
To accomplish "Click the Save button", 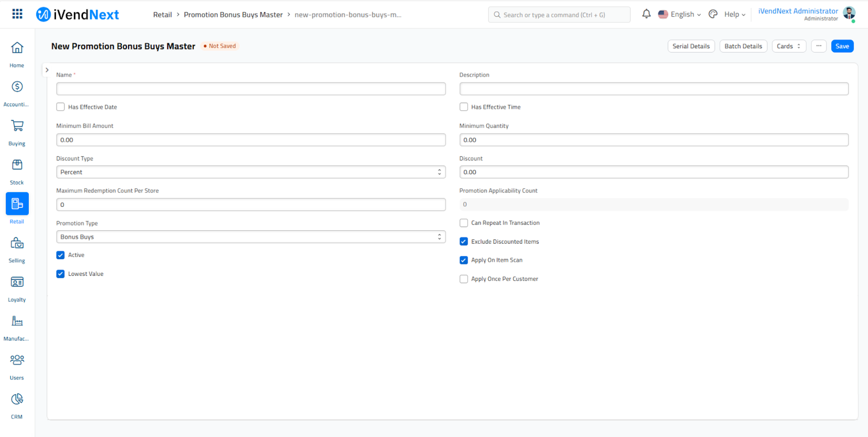I will tap(842, 46).
